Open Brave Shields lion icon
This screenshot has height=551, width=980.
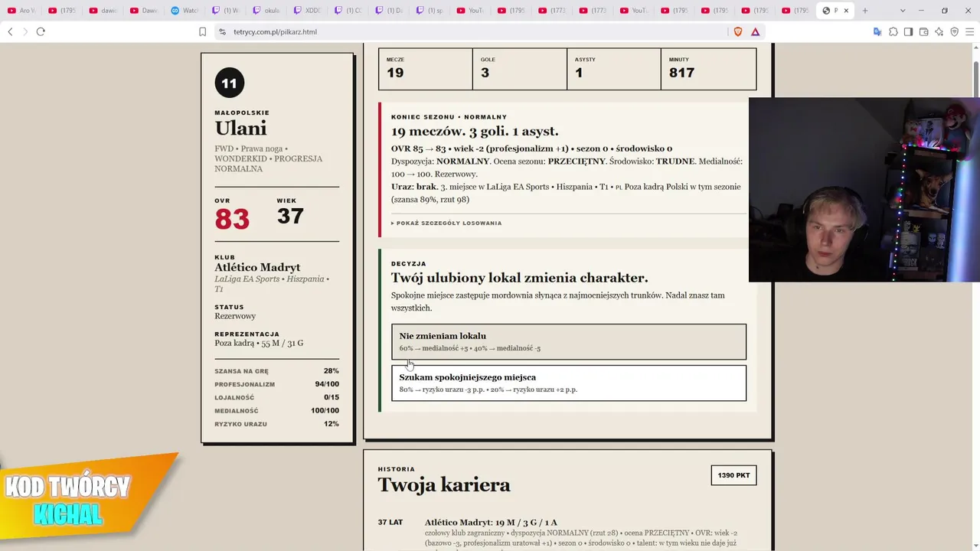click(x=738, y=31)
